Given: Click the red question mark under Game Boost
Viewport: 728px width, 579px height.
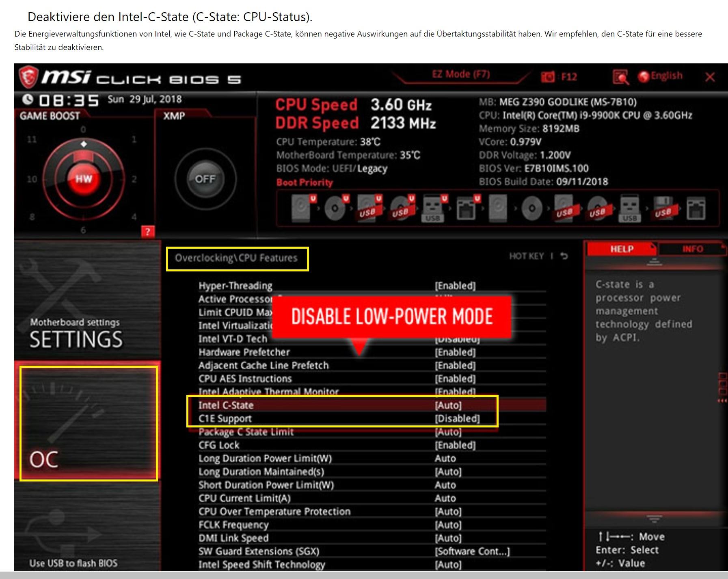Looking at the screenshot, I should [147, 232].
